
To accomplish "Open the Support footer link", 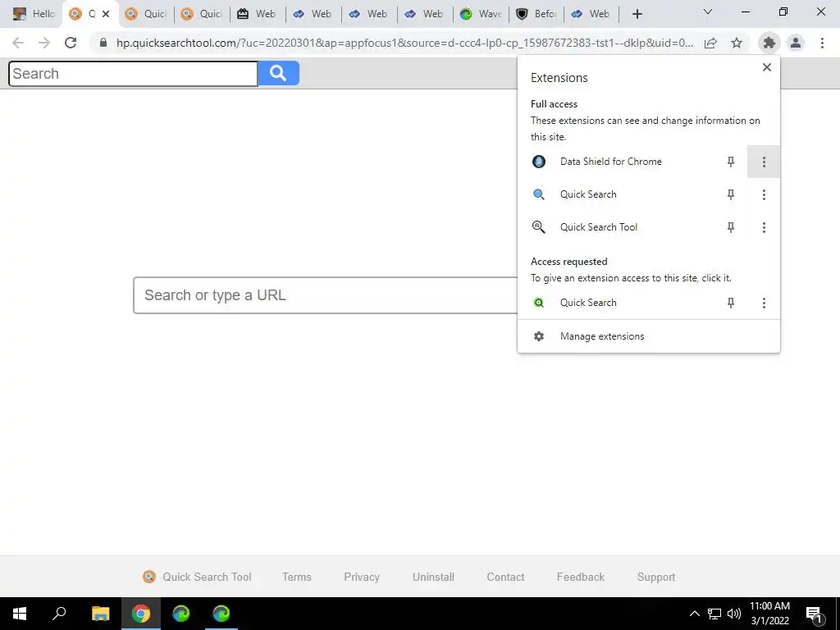I will (x=655, y=577).
